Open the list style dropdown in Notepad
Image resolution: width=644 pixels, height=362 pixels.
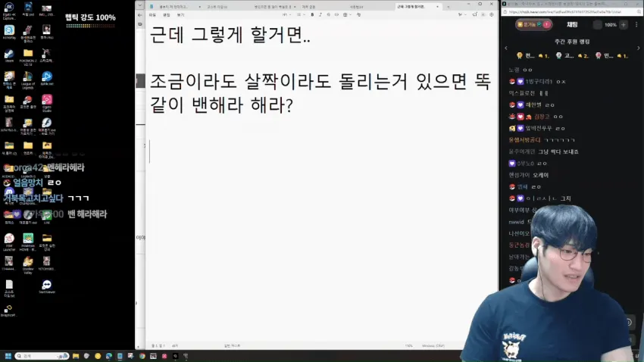(300, 15)
